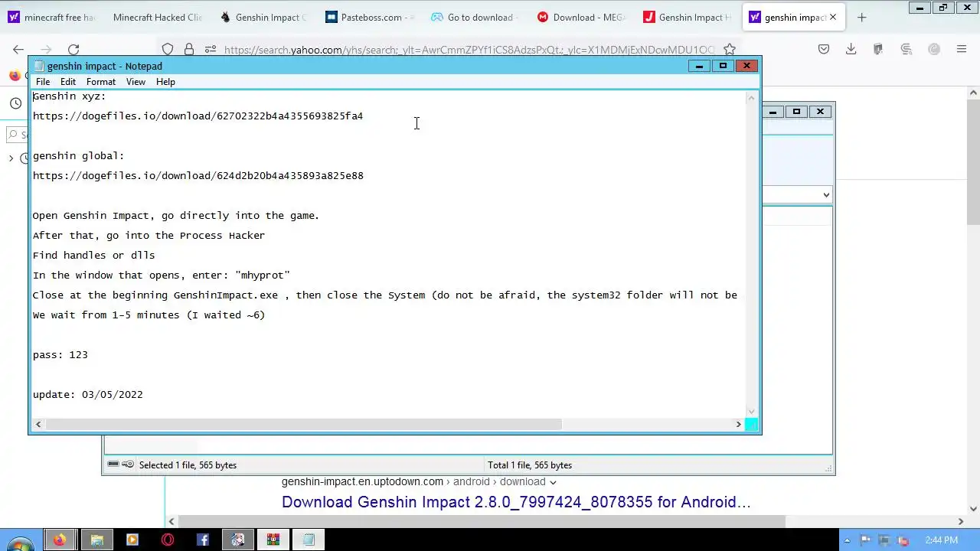Click Notepad vertical scrollbar down arrow

[x=751, y=412]
